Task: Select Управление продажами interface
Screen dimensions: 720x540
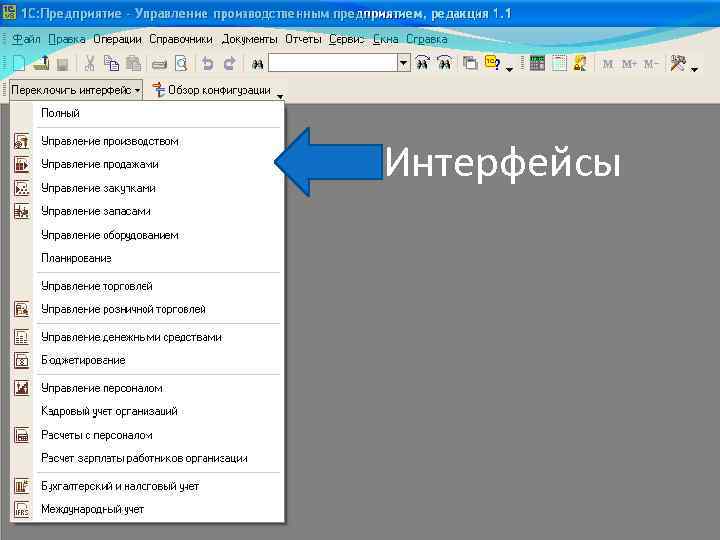Action: tap(147, 164)
